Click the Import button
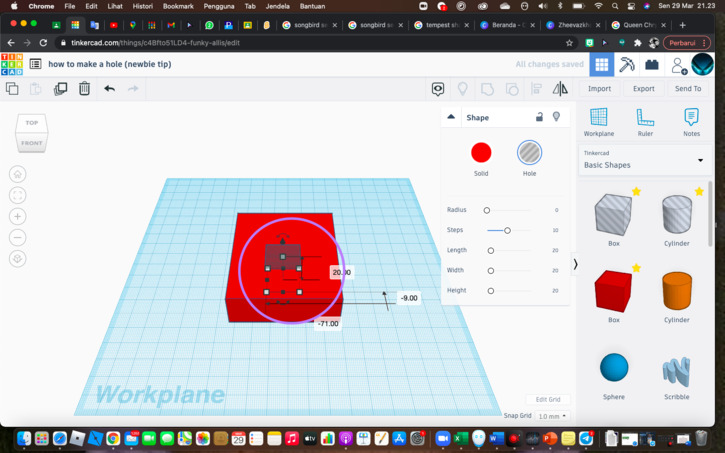The width and height of the screenshot is (725, 453). tap(599, 89)
